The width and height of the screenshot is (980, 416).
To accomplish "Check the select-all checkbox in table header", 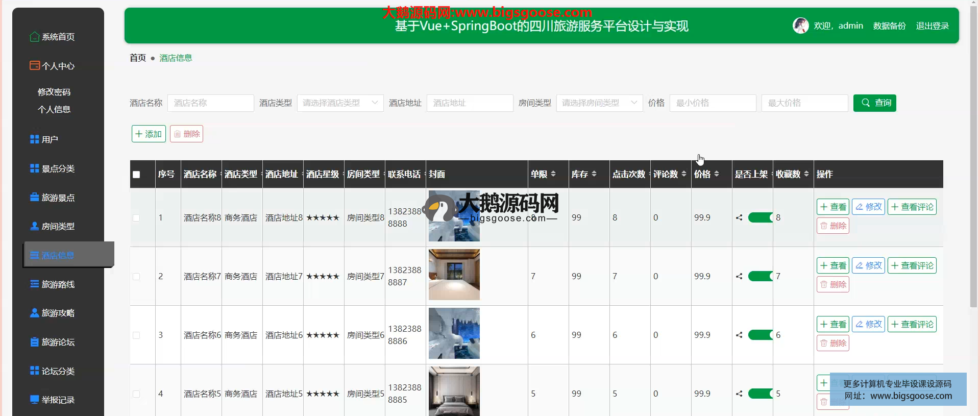I will [x=136, y=175].
